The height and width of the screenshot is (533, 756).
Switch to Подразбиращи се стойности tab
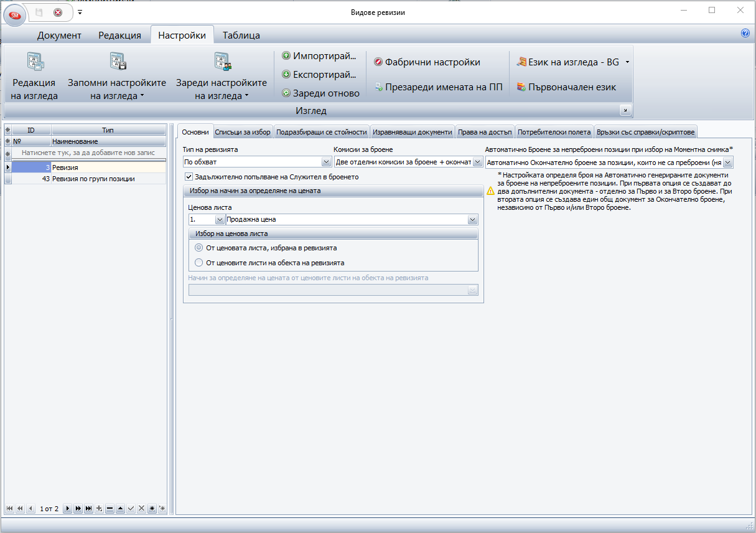pyautogui.click(x=322, y=132)
